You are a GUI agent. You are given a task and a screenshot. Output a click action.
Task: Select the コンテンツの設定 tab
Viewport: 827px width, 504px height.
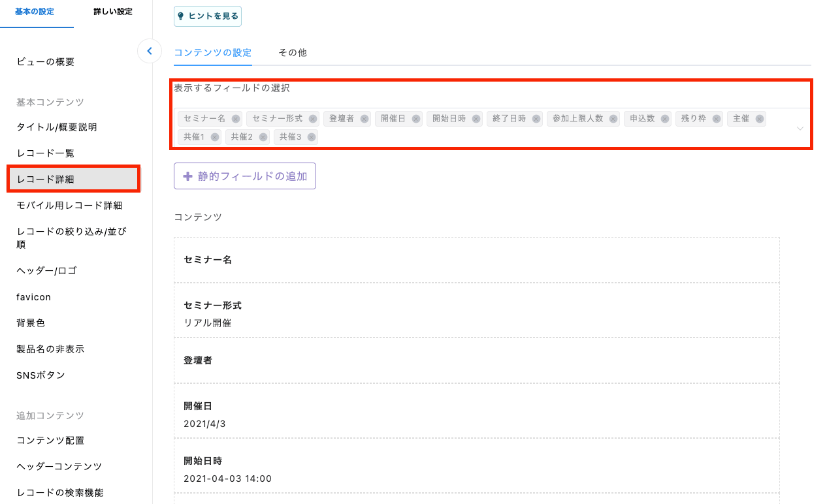(x=212, y=53)
